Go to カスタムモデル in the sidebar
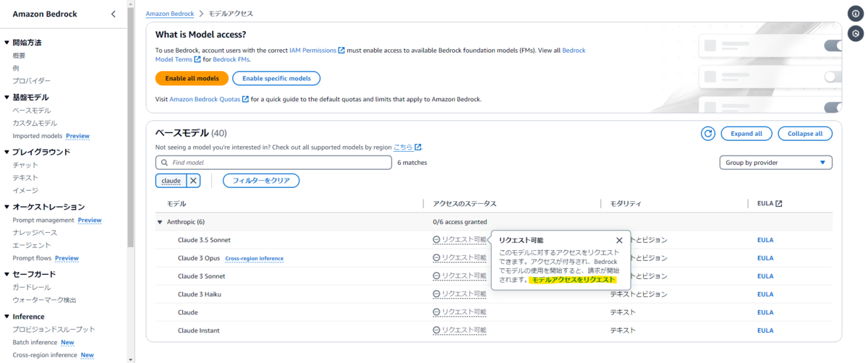868x363 pixels. pyautogui.click(x=35, y=123)
